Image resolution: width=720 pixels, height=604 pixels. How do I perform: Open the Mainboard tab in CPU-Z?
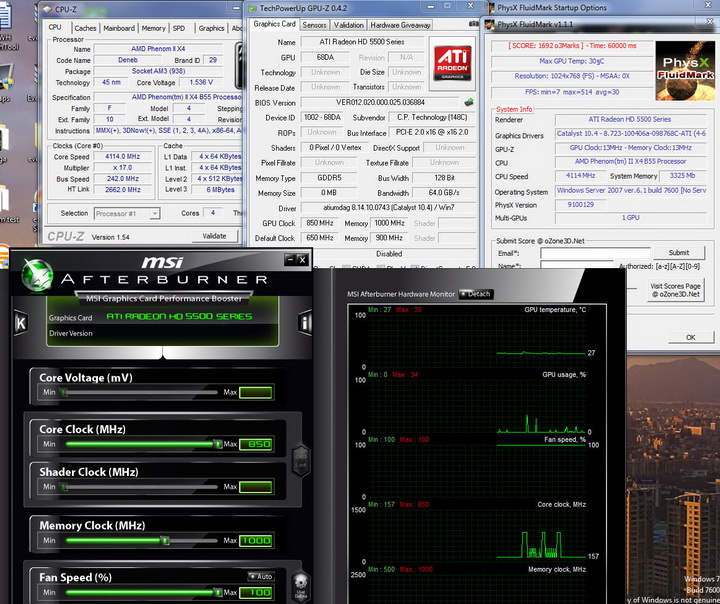tap(119, 28)
